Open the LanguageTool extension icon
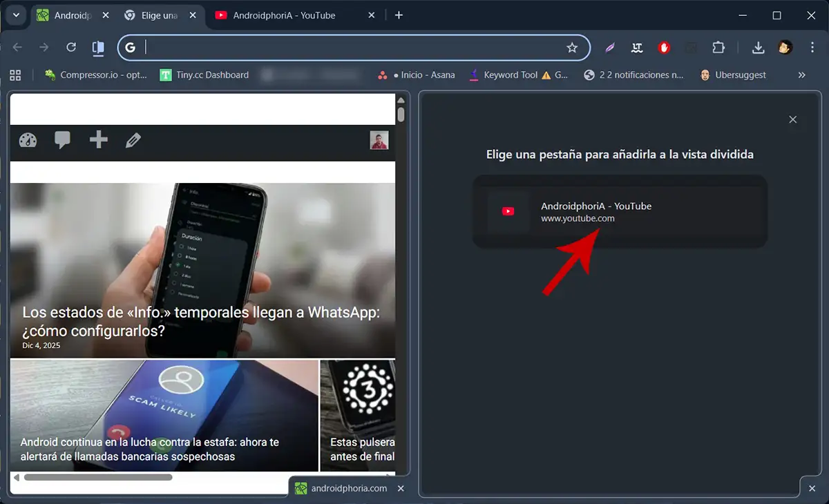 click(x=636, y=47)
